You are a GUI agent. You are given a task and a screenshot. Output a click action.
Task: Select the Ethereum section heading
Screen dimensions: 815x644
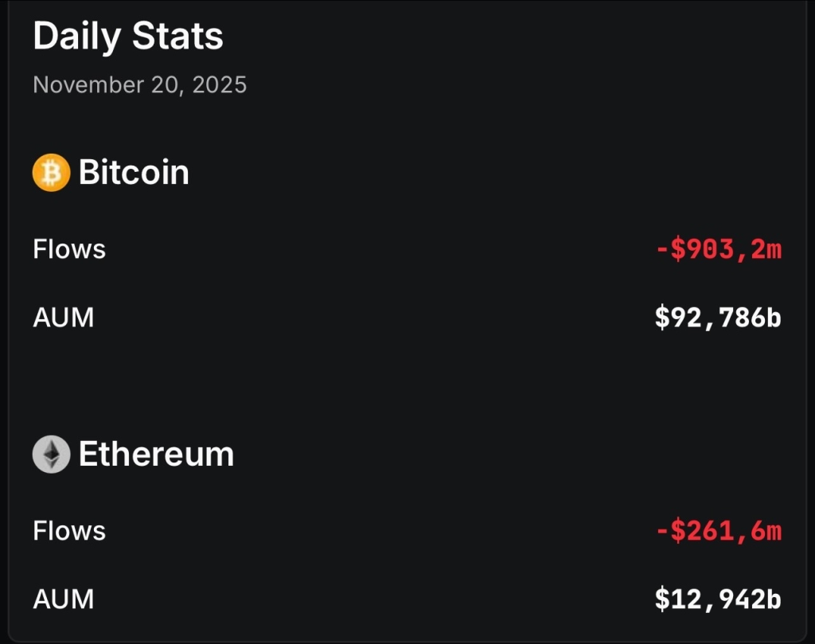156,455
